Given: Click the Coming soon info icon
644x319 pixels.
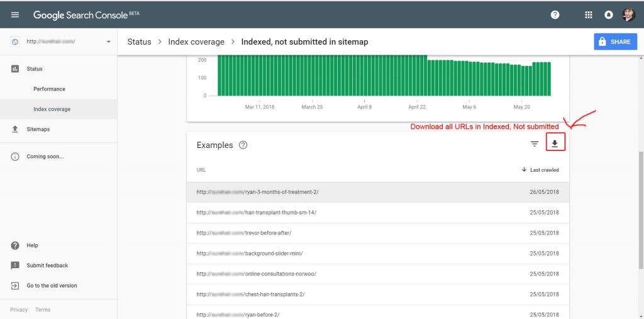Looking at the screenshot, I should tap(15, 157).
